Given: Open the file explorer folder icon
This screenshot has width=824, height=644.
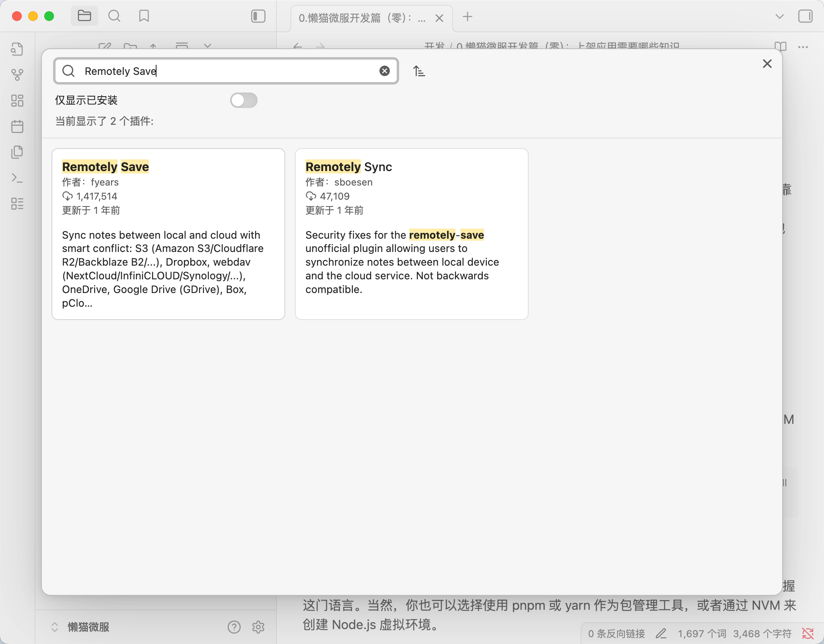Looking at the screenshot, I should [84, 16].
